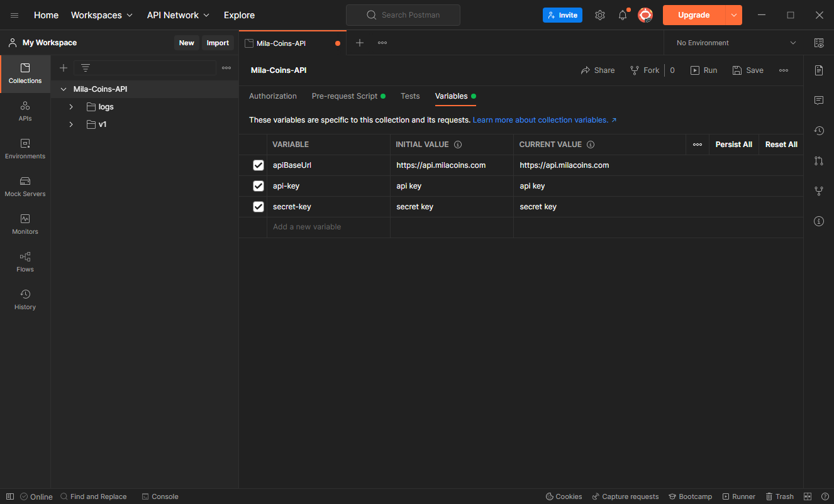
Task: Click the Upgrade button
Action: point(694,15)
